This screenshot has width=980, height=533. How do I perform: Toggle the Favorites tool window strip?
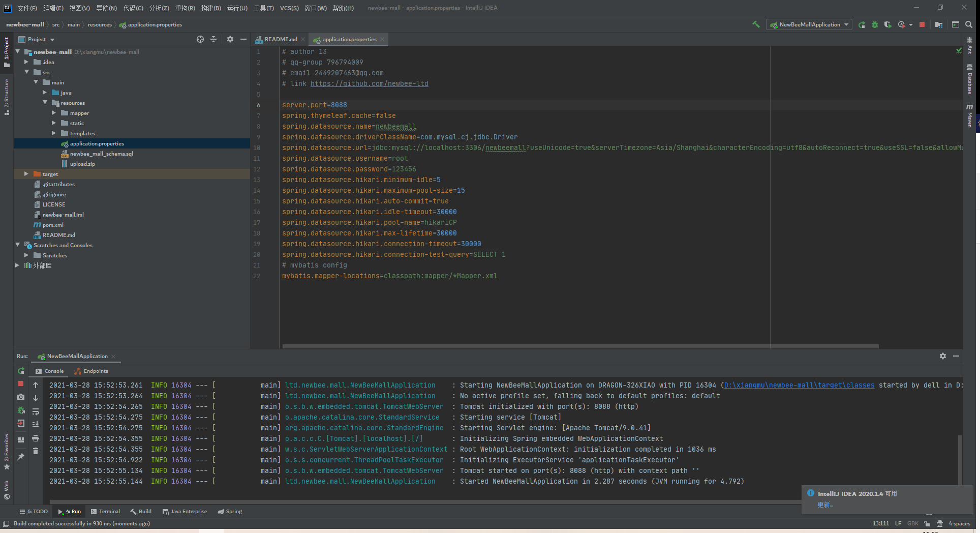point(7,452)
